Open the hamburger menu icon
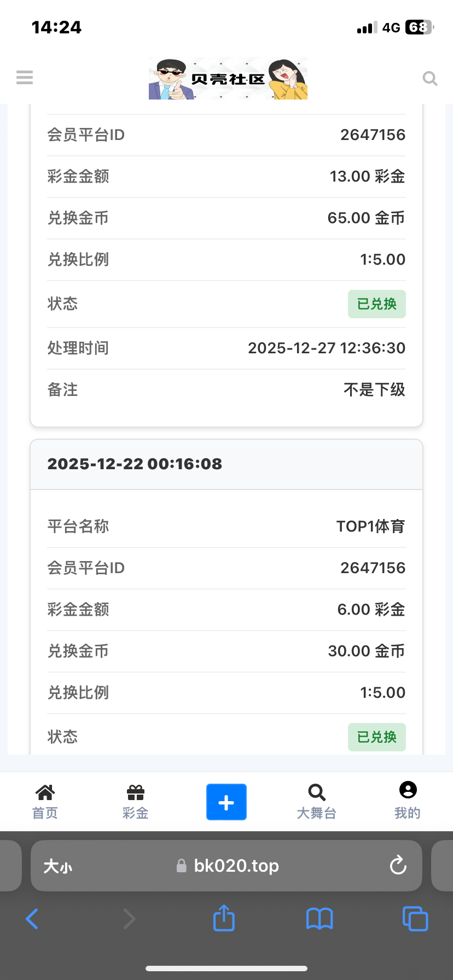 [25, 78]
